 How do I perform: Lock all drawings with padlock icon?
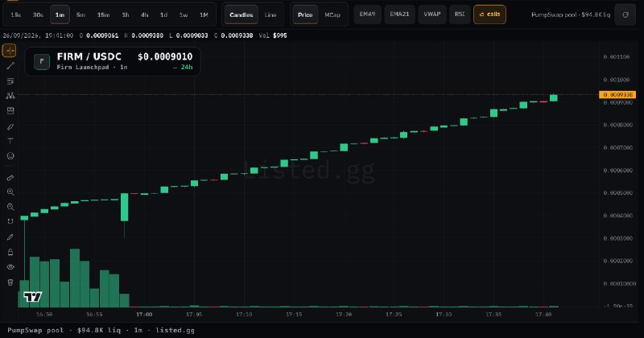click(x=10, y=252)
